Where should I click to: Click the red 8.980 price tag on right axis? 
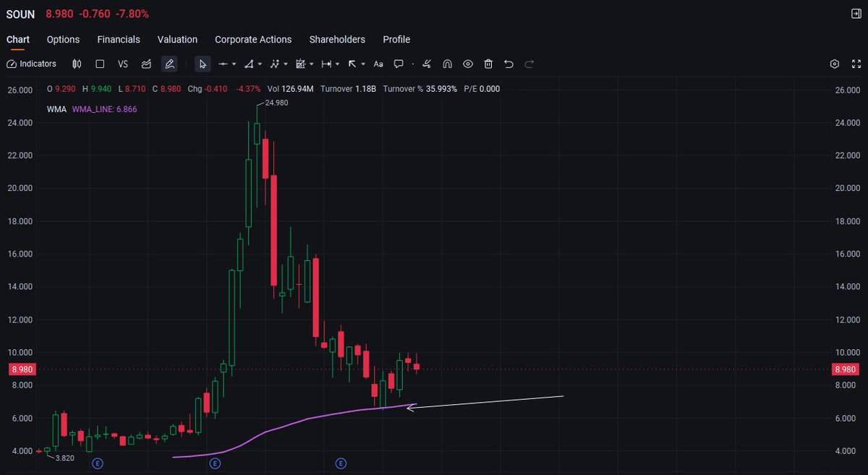(845, 369)
